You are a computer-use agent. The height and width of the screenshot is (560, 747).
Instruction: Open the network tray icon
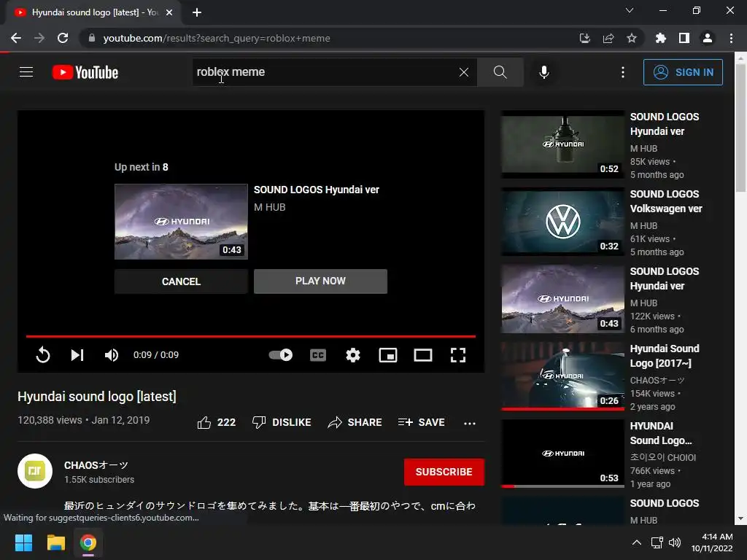click(x=657, y=542)
